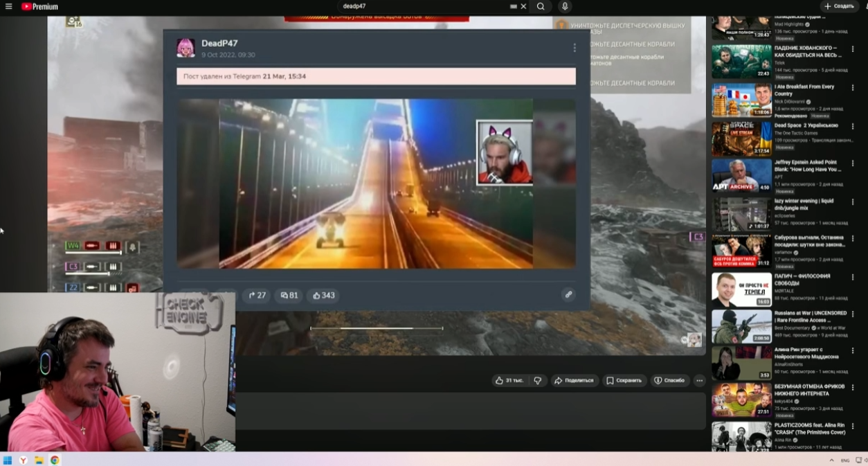868x466 pixels.
Task: Open 'ПАДЕНИЕ ХОВАНСКОГО' recommended video thumbnail
Action: click(741, 62)
